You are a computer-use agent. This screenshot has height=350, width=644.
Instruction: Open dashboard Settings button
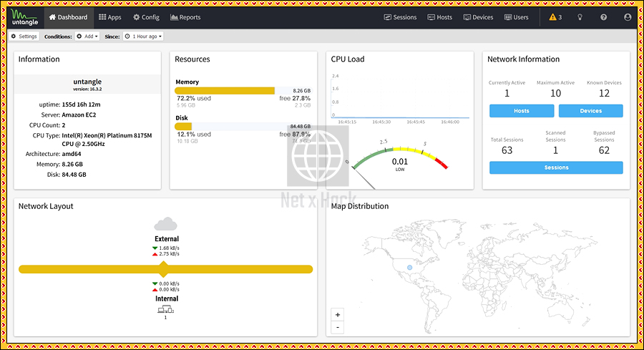(x=24, y=37)
